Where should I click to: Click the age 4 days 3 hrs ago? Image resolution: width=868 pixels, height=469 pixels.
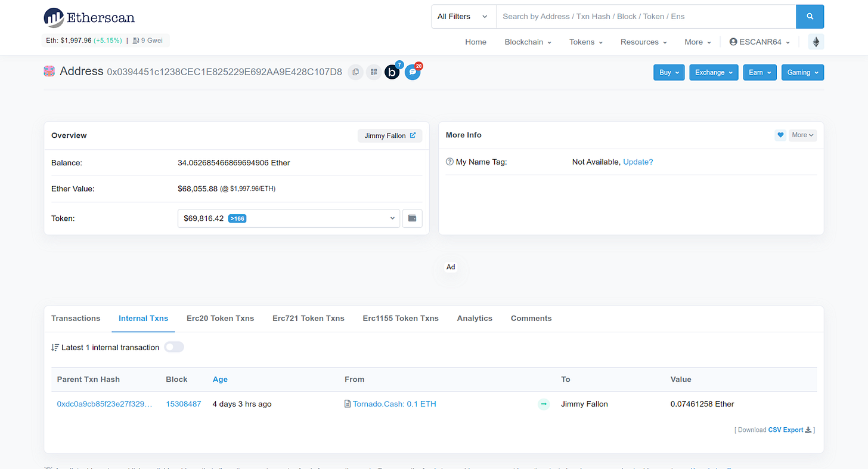tap(242, 404)
